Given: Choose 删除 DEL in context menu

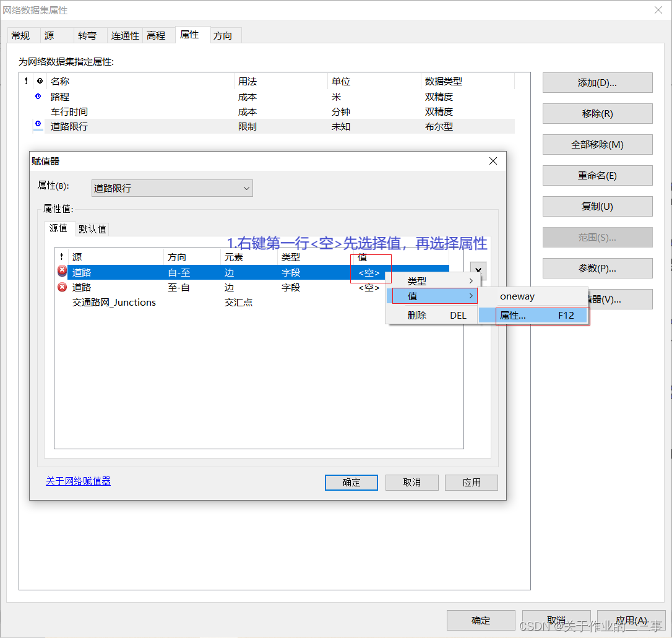Looking at the screenshot, I should point(433,316).
